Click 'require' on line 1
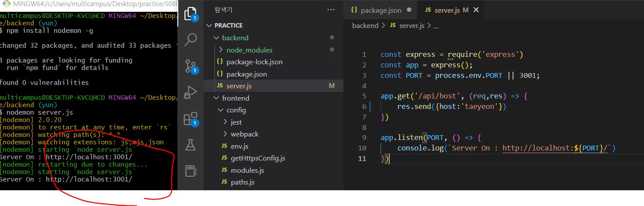Viewport: 644px width, 206px height. tap(463, 55)
